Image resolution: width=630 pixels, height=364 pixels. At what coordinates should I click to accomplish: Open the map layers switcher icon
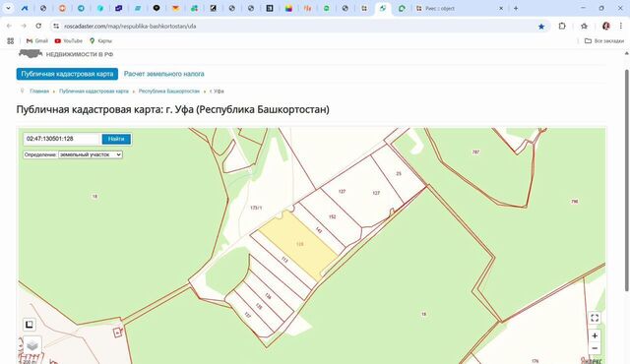(x=32, y=345)
